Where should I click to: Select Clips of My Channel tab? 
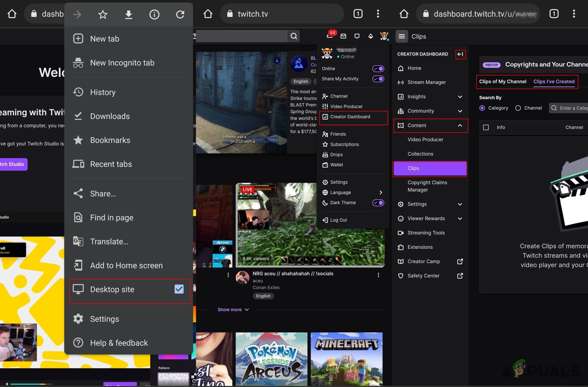click(x=503, y=81)
